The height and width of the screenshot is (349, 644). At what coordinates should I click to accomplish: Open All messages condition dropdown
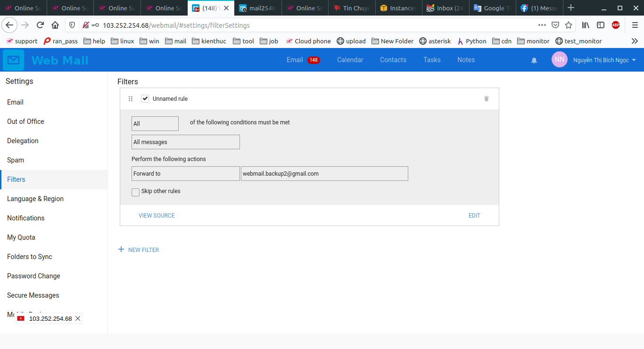[x=186, y=142]
